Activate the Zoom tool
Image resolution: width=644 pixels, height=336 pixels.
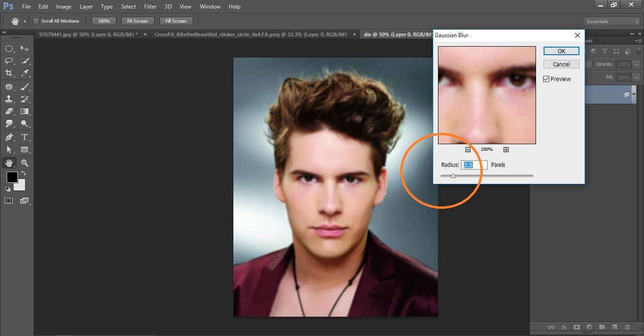tap(25, 163)
